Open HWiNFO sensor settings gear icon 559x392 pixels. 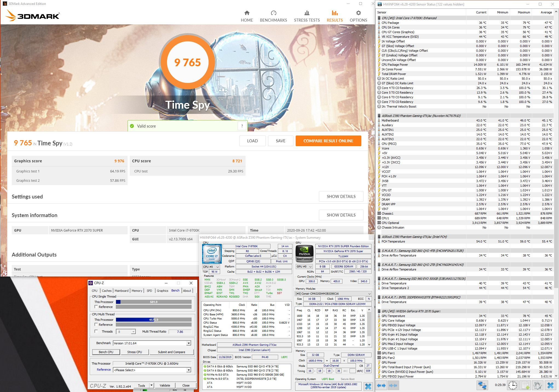point(538,385)
